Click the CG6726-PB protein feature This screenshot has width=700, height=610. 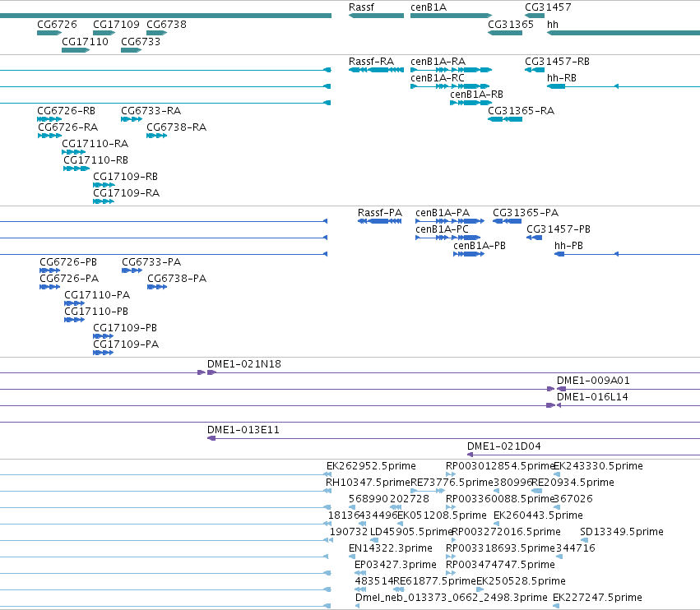49,270
